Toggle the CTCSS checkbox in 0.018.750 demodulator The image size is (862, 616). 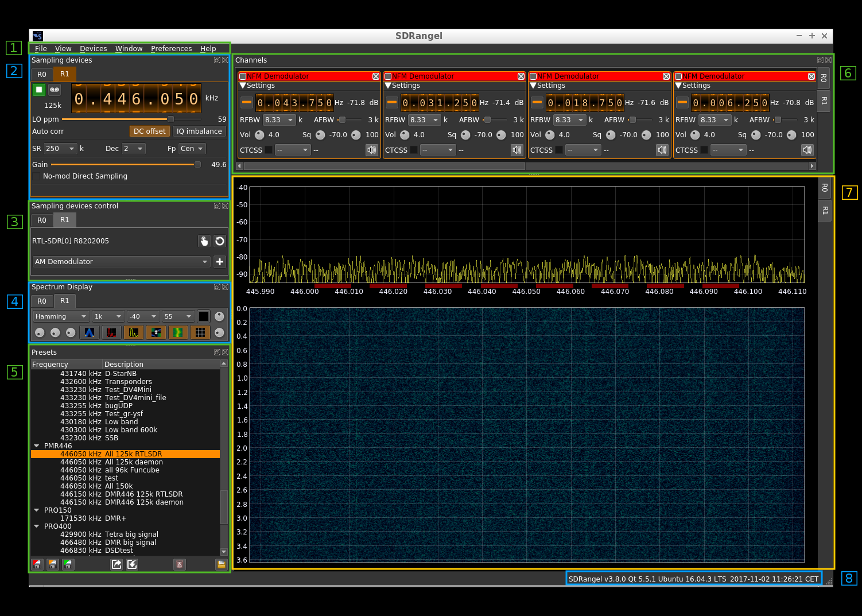pos(559,150)
